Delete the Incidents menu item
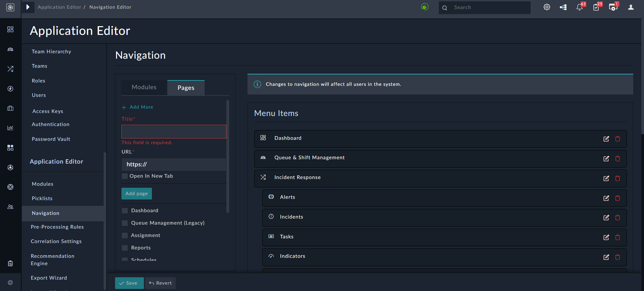The height and width of the screenshot is (291, 644). tap(618, 218)
